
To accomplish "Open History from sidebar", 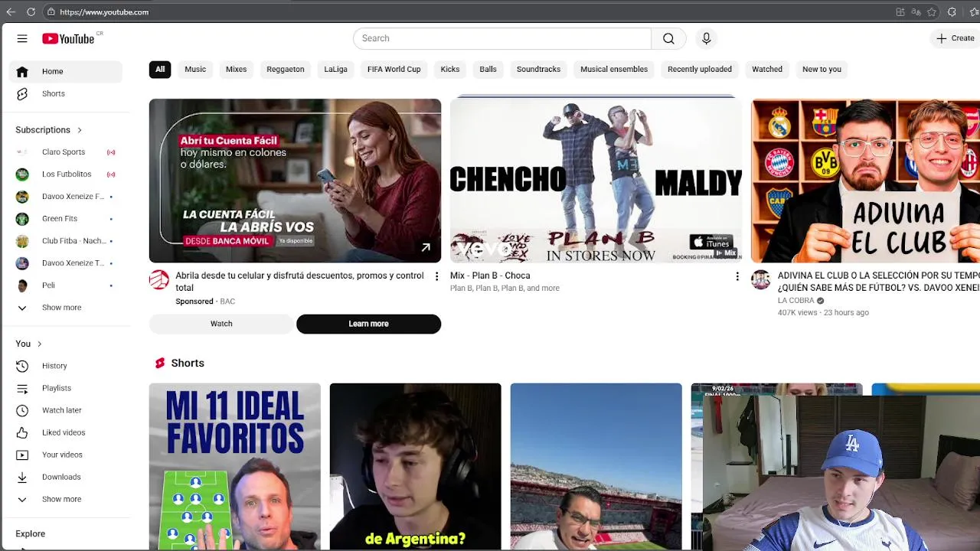I will click(66, 366).
